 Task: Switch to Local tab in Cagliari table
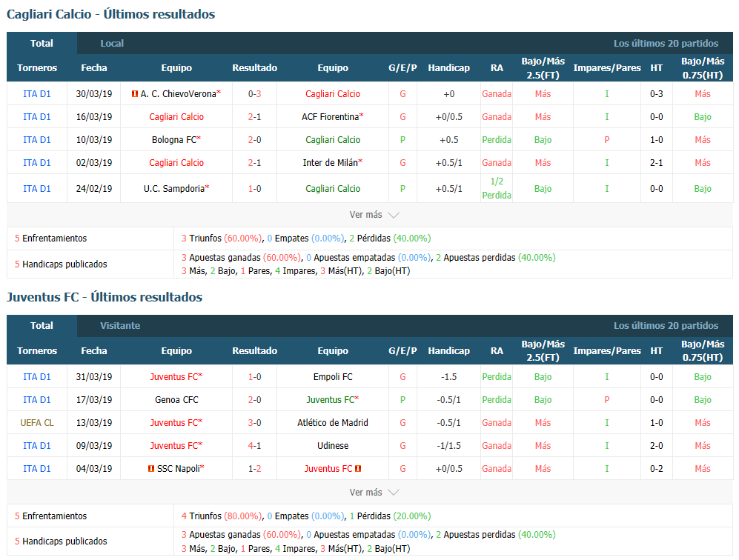[x=112, y=43]
